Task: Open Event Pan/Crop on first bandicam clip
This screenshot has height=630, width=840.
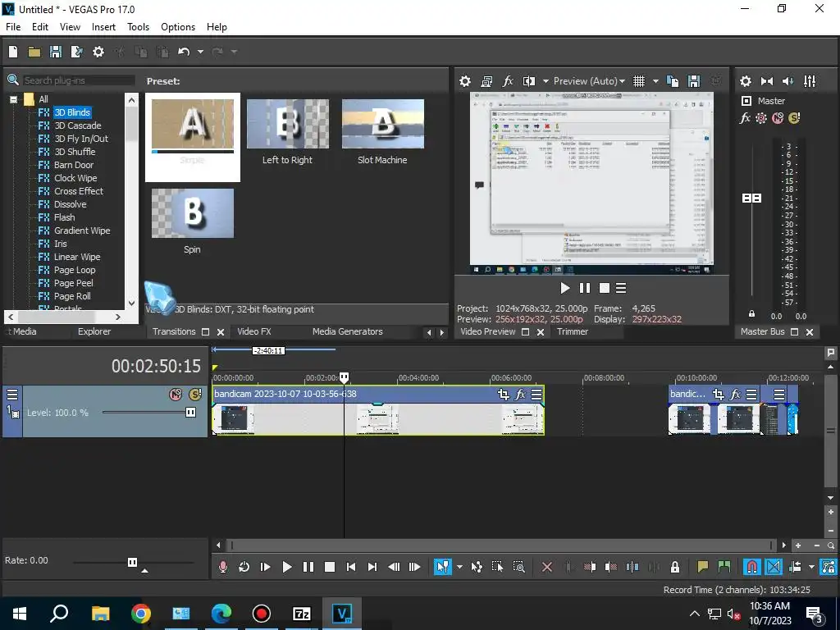Action: pos(504,395)
